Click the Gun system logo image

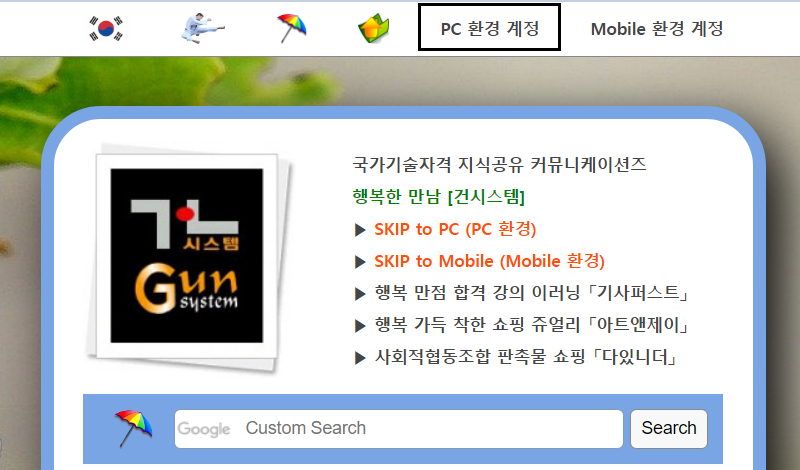click(x=187, y=256)
